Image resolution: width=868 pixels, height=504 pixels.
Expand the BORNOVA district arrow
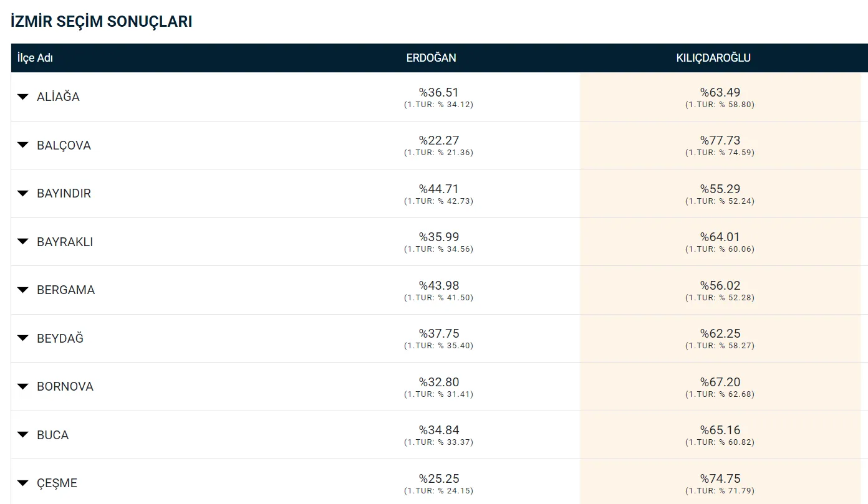coord(23,386)
